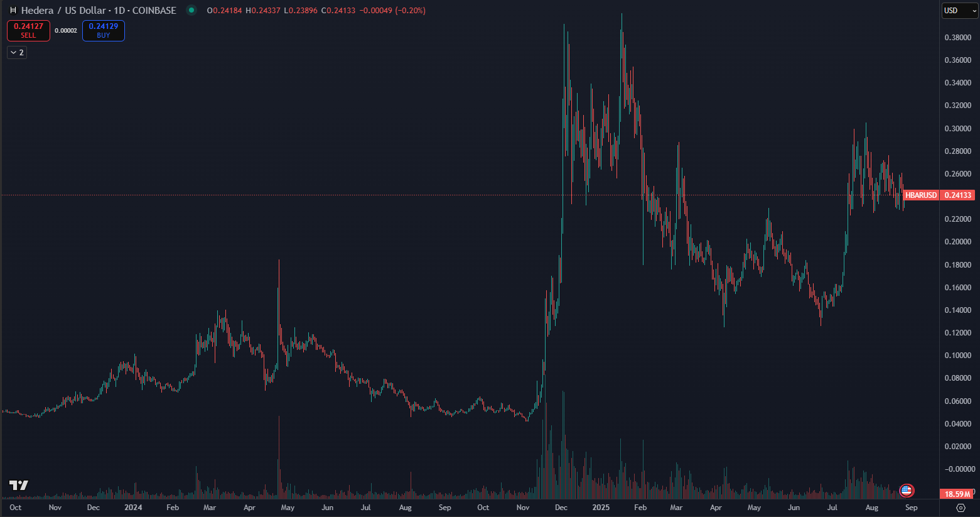This screenshot has height=517, width=980.
Task: Click the 0.12000 price axis label
Action: pyautogui.click(x=958, y=333)
